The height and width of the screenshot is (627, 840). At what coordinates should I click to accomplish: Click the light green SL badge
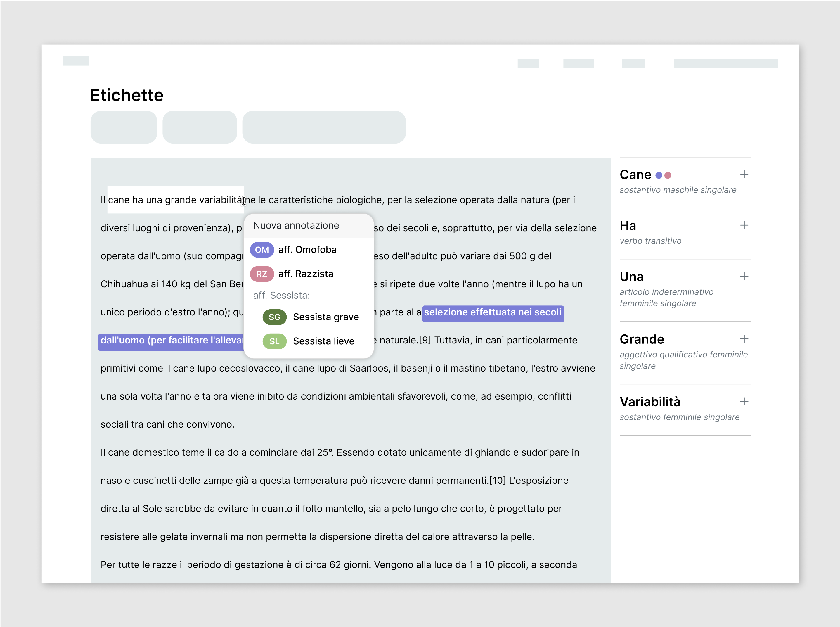point(274,341)
